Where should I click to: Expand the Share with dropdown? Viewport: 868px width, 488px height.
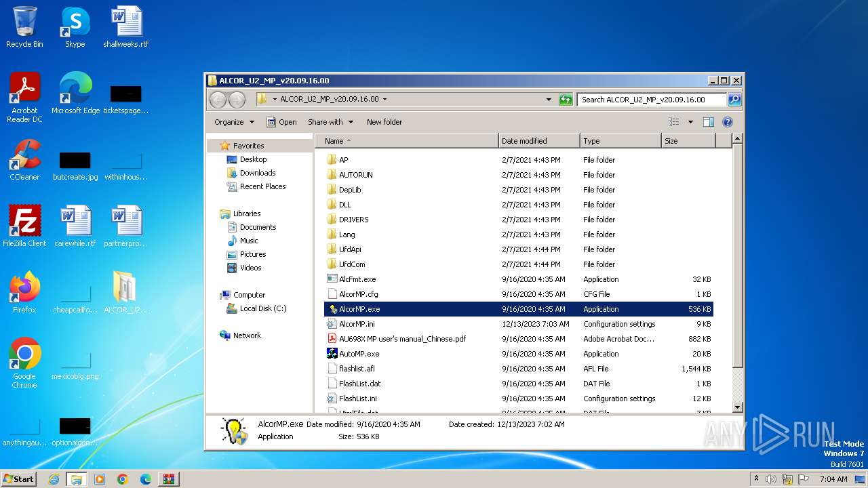pos(330,122)
